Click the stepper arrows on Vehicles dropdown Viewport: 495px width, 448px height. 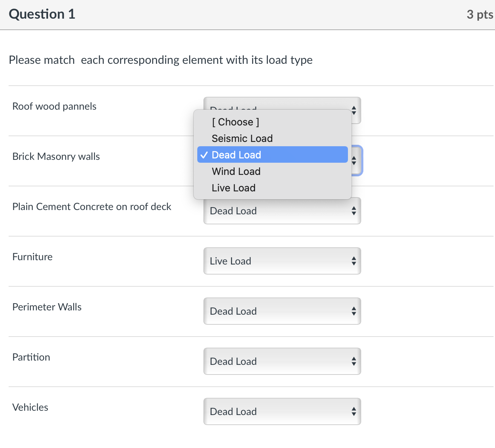354,411
